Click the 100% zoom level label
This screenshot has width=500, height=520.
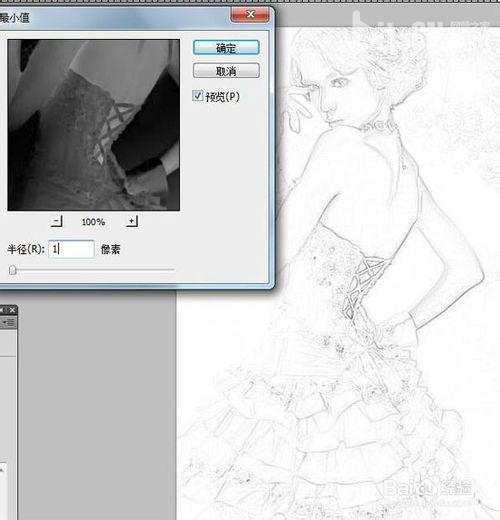[x=93, y=222]
